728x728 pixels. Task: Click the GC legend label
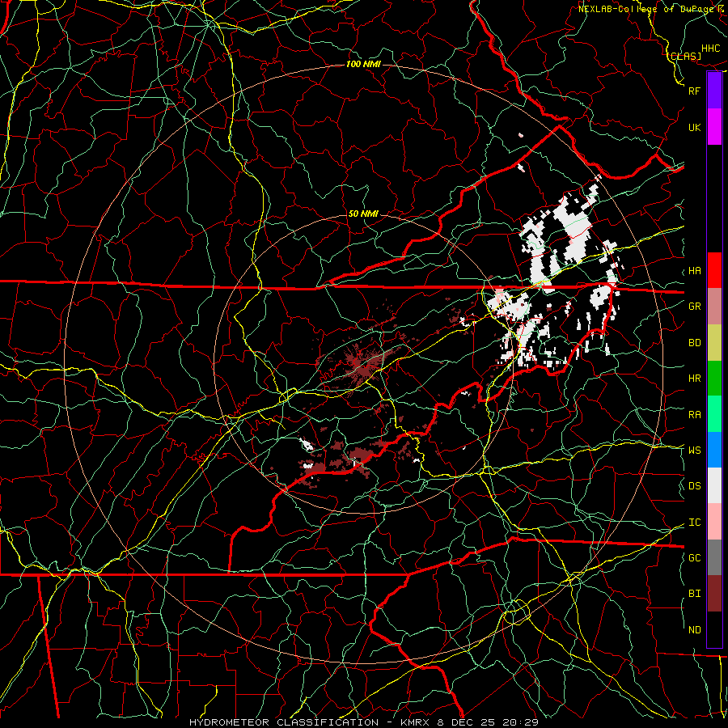[x=694, y=557]
